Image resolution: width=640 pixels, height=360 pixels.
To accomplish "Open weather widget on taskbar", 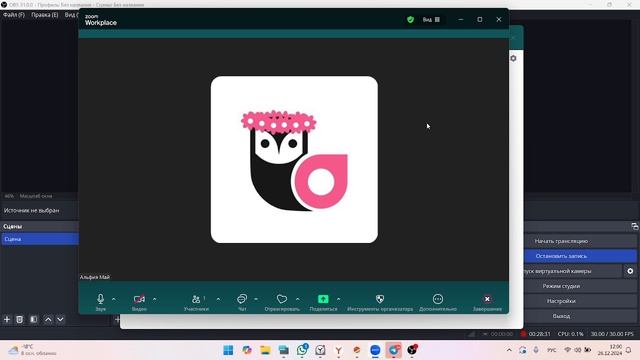I will click(33, 350).
